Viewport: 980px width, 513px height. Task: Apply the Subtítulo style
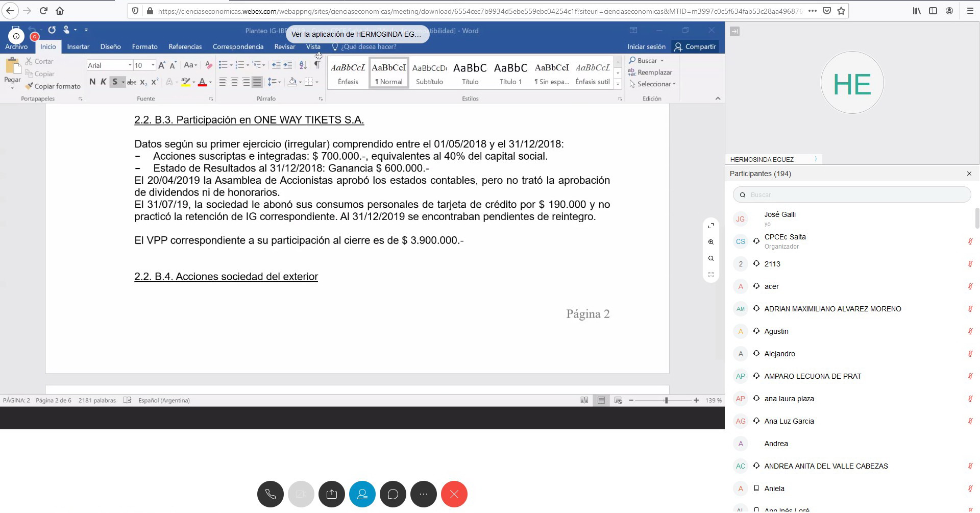(x=429, y=73)
